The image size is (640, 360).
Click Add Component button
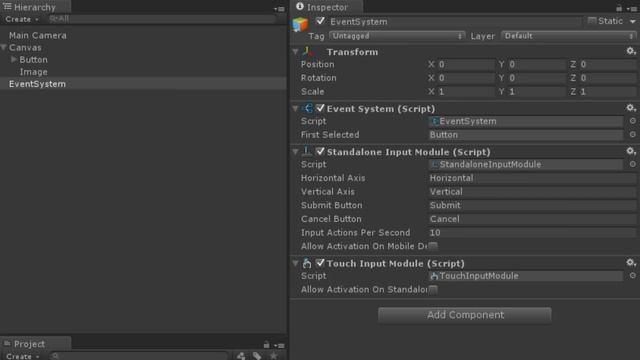465,315
